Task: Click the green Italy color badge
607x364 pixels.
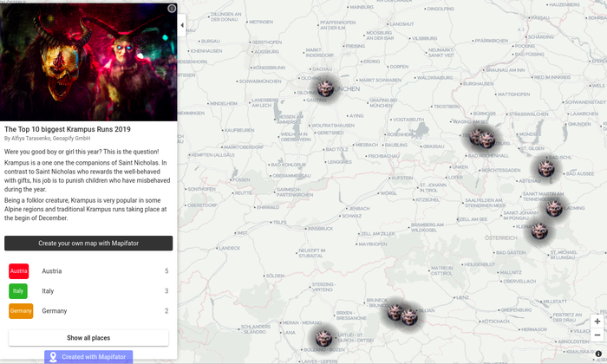Action: pyautogui.click(x=19, y=291)
